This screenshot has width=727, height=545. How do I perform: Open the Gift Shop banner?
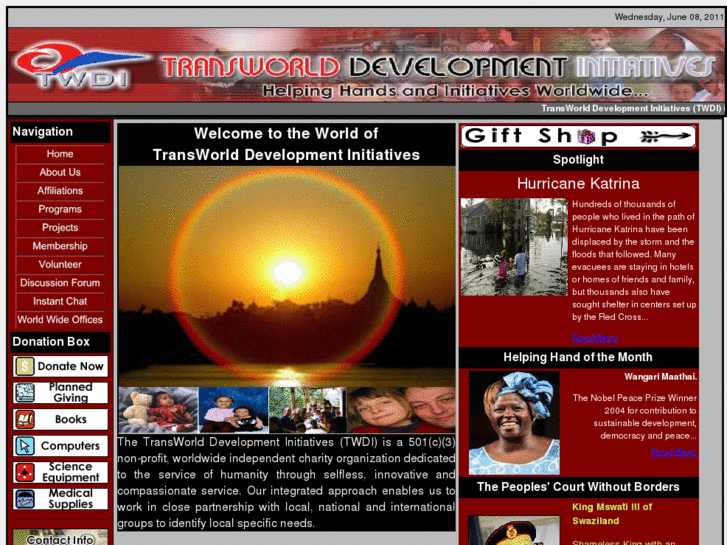click(x=578, y=136)
